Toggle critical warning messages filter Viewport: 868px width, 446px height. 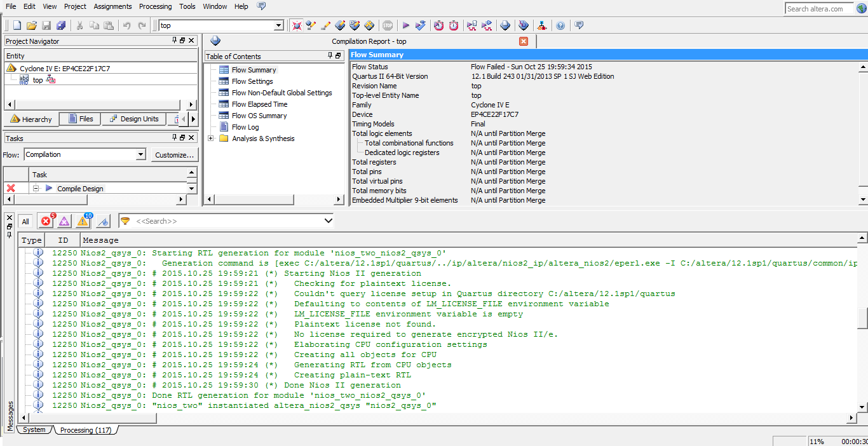coord(64,221)
